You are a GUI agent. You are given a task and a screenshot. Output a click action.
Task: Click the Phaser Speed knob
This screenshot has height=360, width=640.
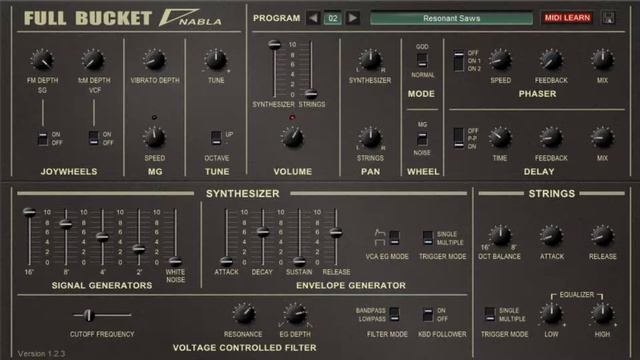(x=500, y=60)
